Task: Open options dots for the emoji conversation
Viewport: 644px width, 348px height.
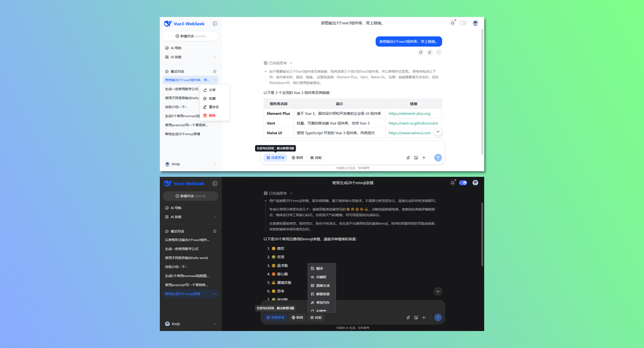Action: (x=215, y=294)
